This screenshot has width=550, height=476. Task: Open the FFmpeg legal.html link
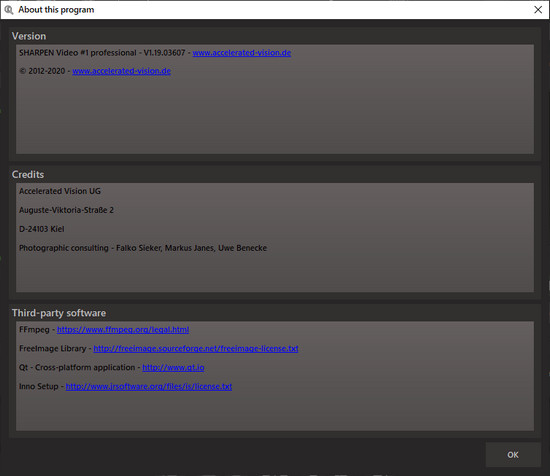(x=123, y=330)
